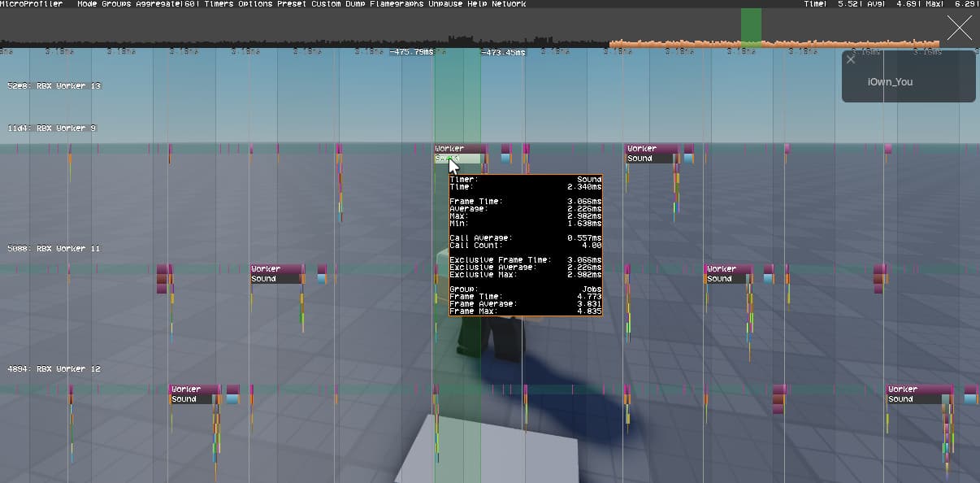Click the later Sound bar on RBX Worker 9
Image resolution: width=980 pixels, height=483 pixels.
(x=648, y=159)
